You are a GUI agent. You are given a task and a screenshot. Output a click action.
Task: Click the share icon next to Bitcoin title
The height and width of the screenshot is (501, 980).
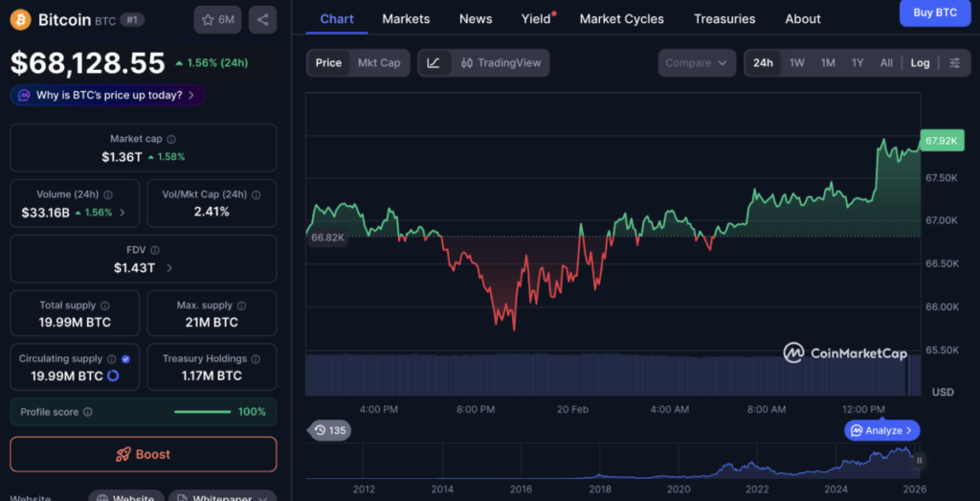262,19
